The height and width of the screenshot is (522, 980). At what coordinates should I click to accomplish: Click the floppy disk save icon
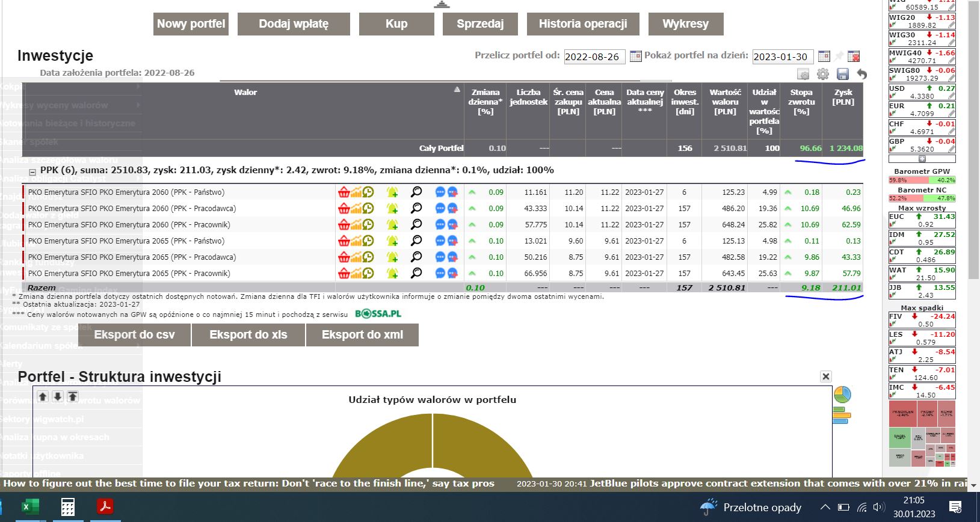point(843,74)
